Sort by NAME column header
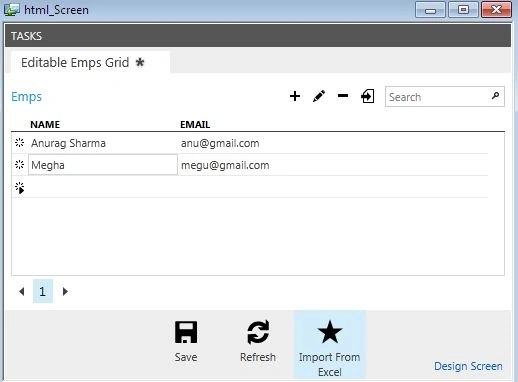This screenshot has width=518, height=382. 45,124
